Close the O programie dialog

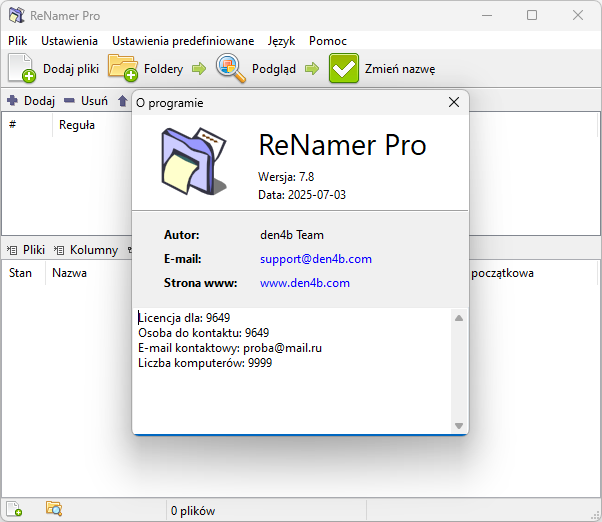pyautogui.click(x=454, y=102)
